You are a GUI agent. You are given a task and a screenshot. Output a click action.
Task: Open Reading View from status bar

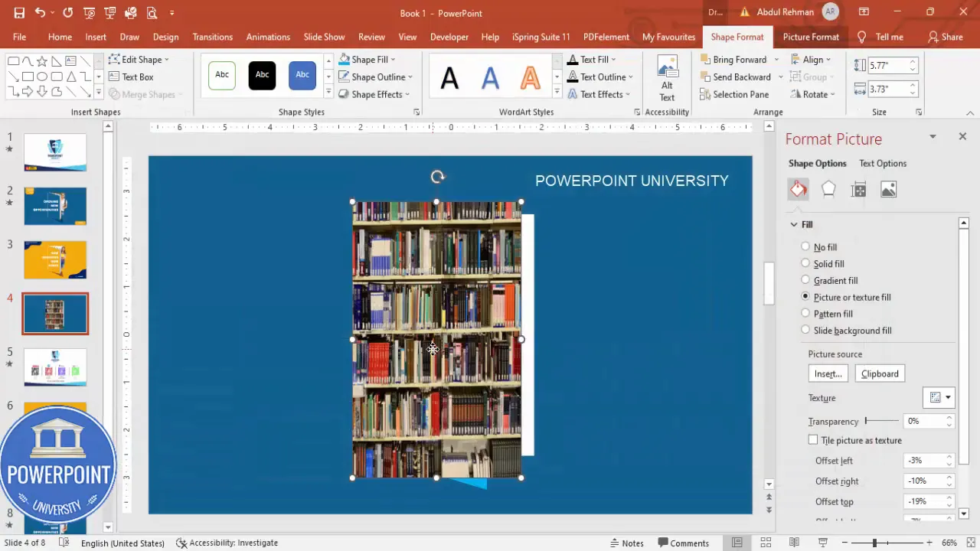(794, 543)
